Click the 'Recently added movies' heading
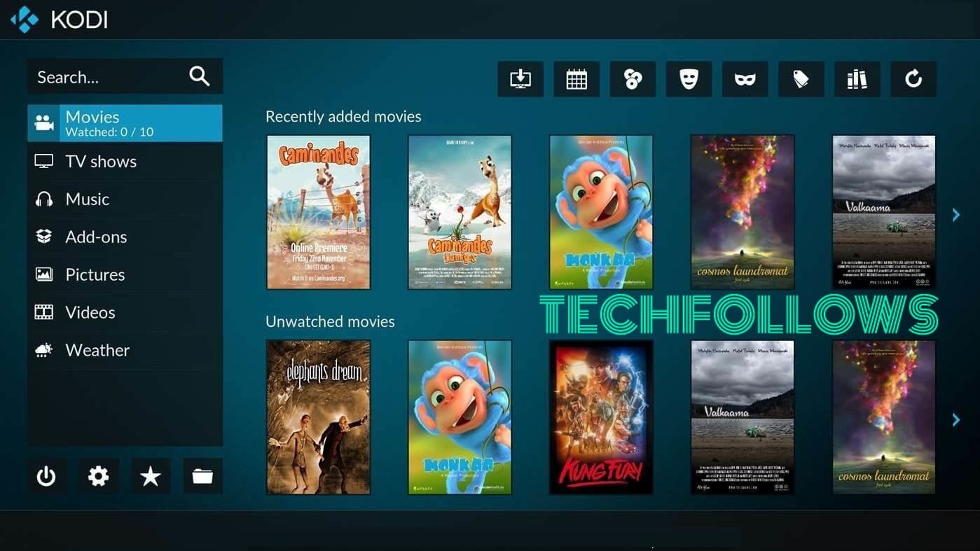 (343, 116)
